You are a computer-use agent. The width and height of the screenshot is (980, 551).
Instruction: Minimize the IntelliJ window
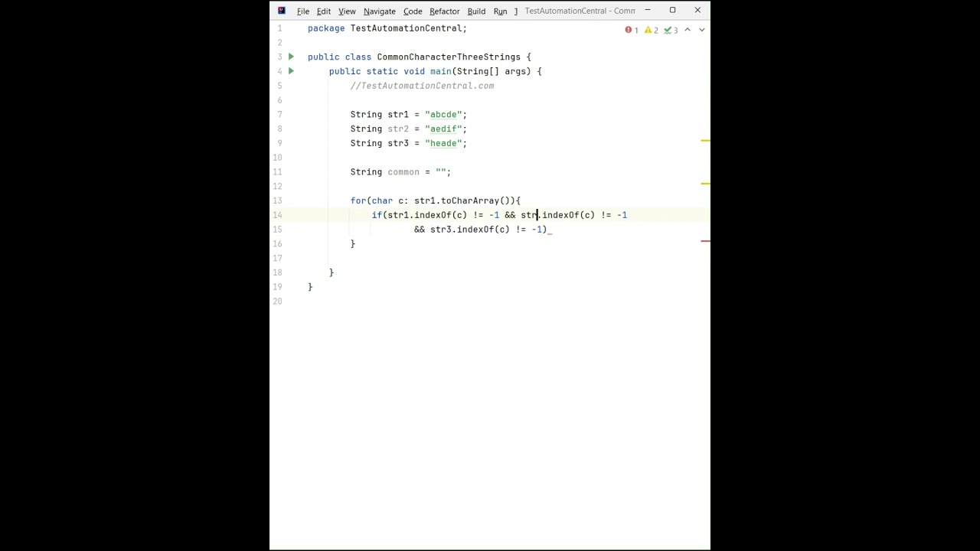647,11
